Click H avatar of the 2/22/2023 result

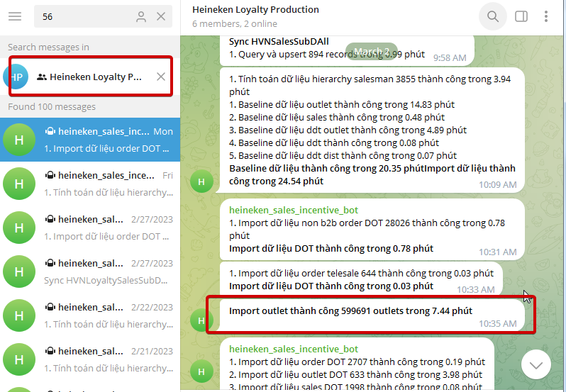point(19,315)
